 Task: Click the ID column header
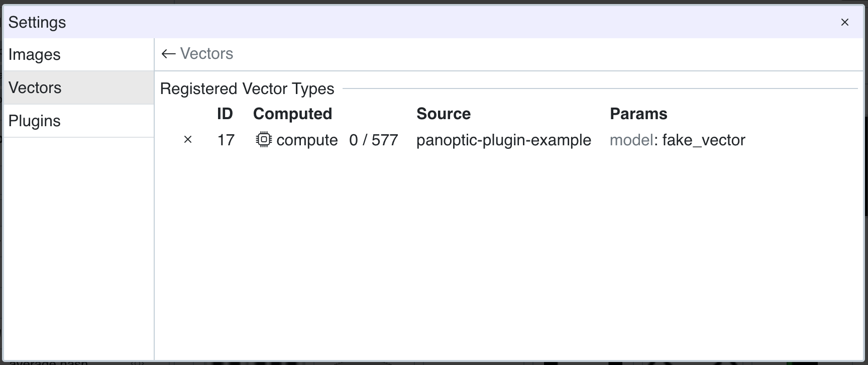point(225,114)
